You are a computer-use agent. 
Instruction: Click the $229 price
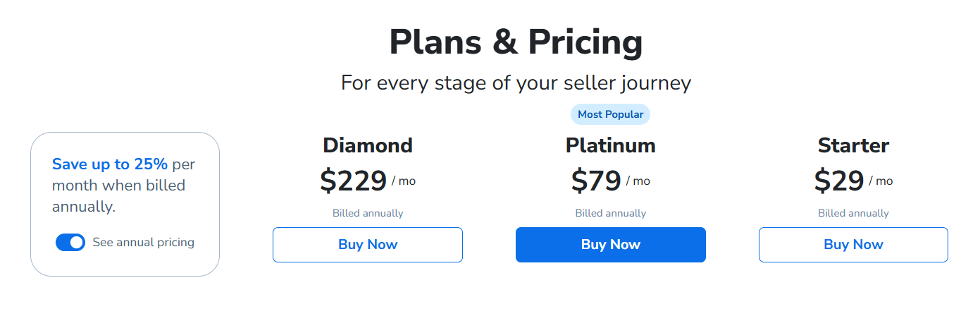click(x=353, y=181)
